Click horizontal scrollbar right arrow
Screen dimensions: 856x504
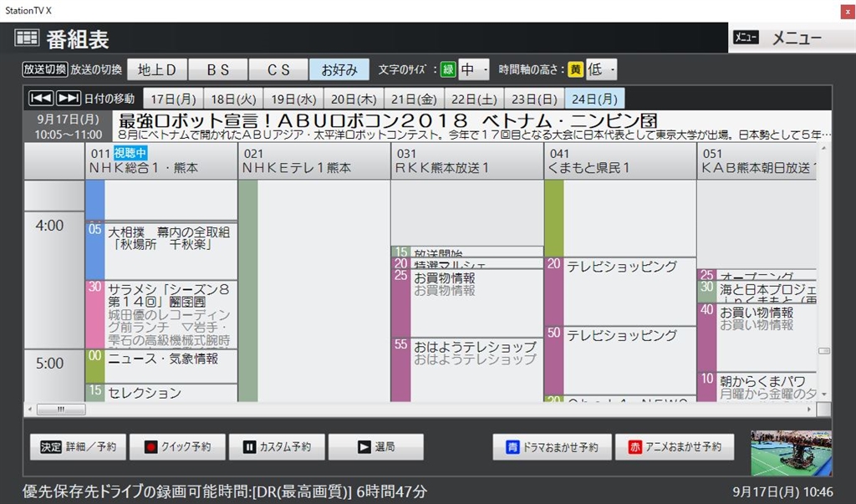809,409
